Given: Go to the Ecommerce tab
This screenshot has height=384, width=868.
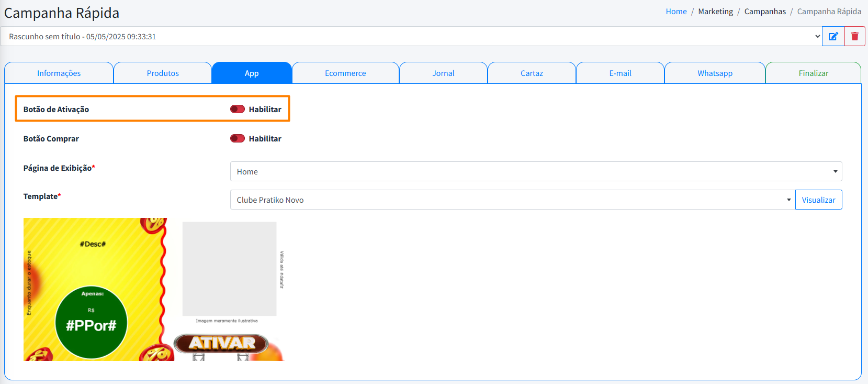Looking at the screenshot, I should pyautogui.click(x=345, y=73).
